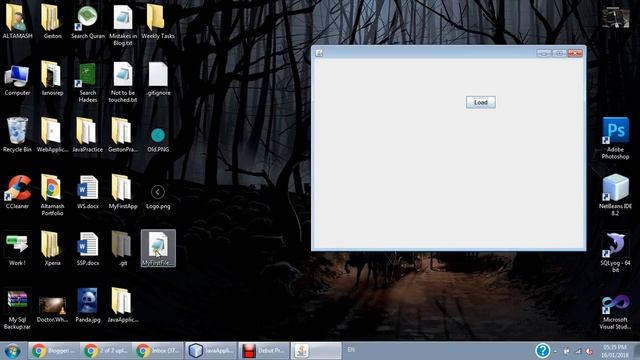The width and height of the screenshot is (640, 360).
Task: Switch to the '2 of 2 upl...' Chrome window
Action: (106, 351)
